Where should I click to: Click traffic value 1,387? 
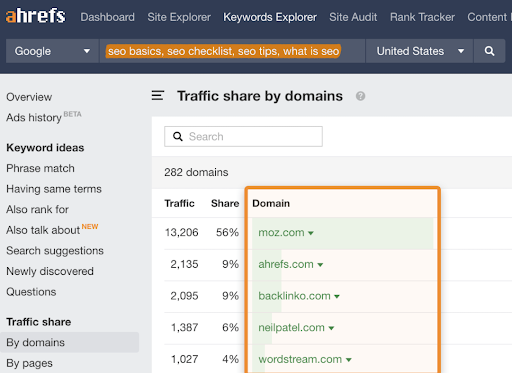[185, 327]
